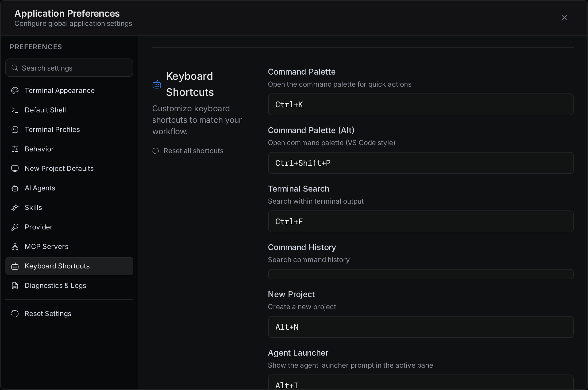Click the Provider key icon
The image size is (588, 390).
[x=15, y=227]
